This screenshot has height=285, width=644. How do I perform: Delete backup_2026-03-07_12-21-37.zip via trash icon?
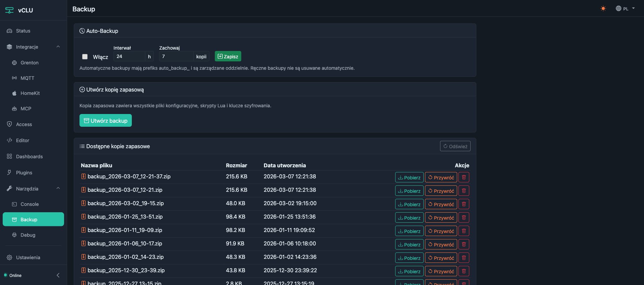click(x=464, y=177)
